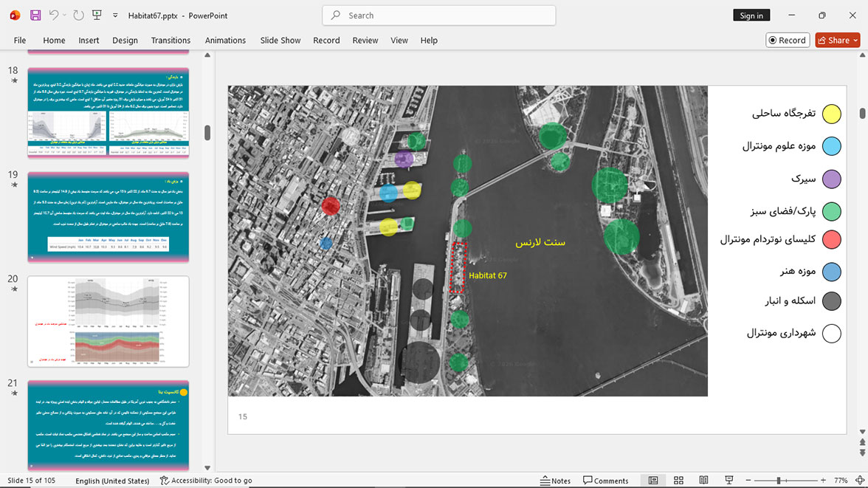Image resolution: width=868 pixels, height=488 pixels.
Task: Open the Help tab
Action: [x=429, y=41]
